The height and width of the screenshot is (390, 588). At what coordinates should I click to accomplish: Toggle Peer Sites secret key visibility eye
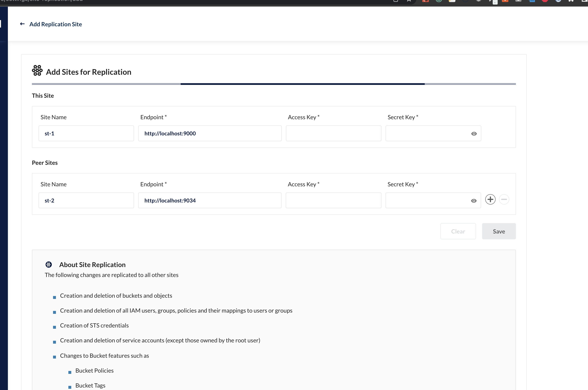click(473, 201)
